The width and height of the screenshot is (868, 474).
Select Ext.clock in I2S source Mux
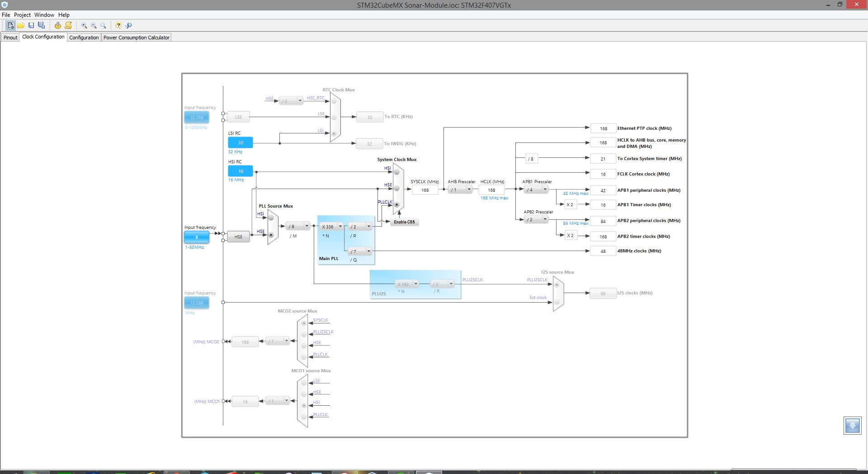coord(557,302)
